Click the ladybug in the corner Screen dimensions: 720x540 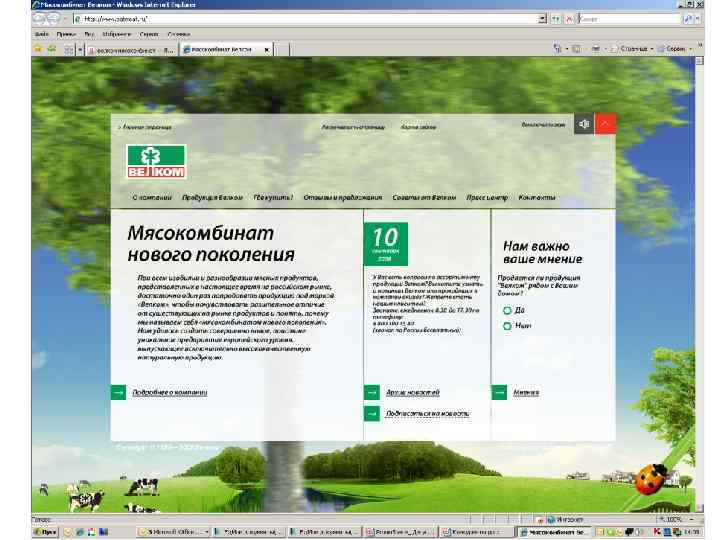[x=651, y=478]
